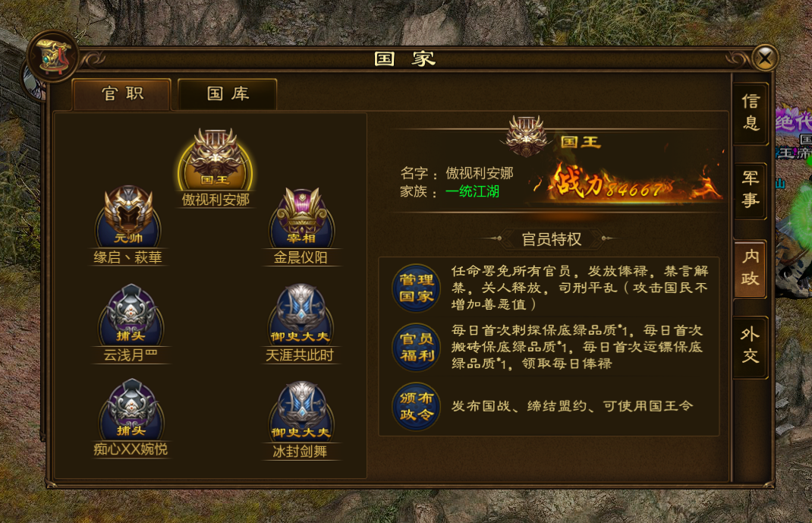Click the green 一统江湖 family name
Viewport: 812px width, 523px height.
tap(472, 191)
